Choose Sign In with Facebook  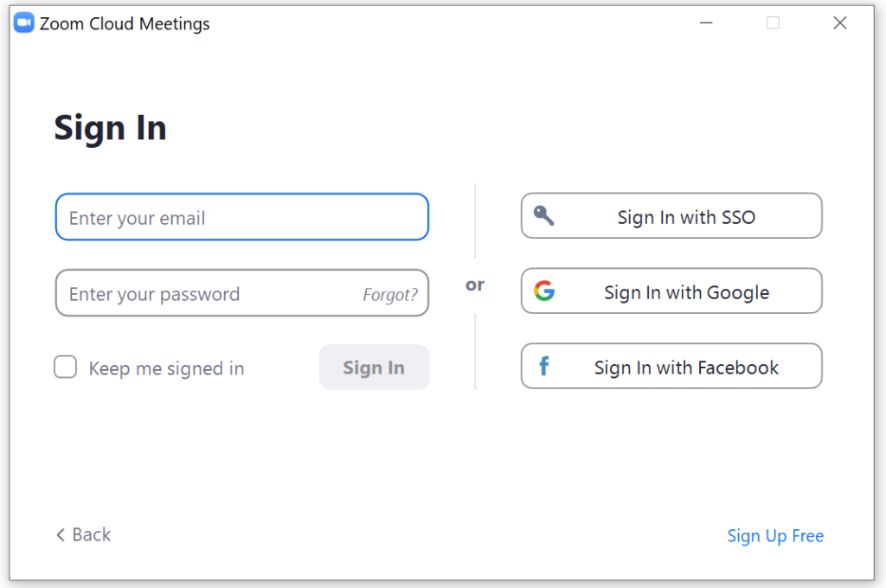(671, 366)
